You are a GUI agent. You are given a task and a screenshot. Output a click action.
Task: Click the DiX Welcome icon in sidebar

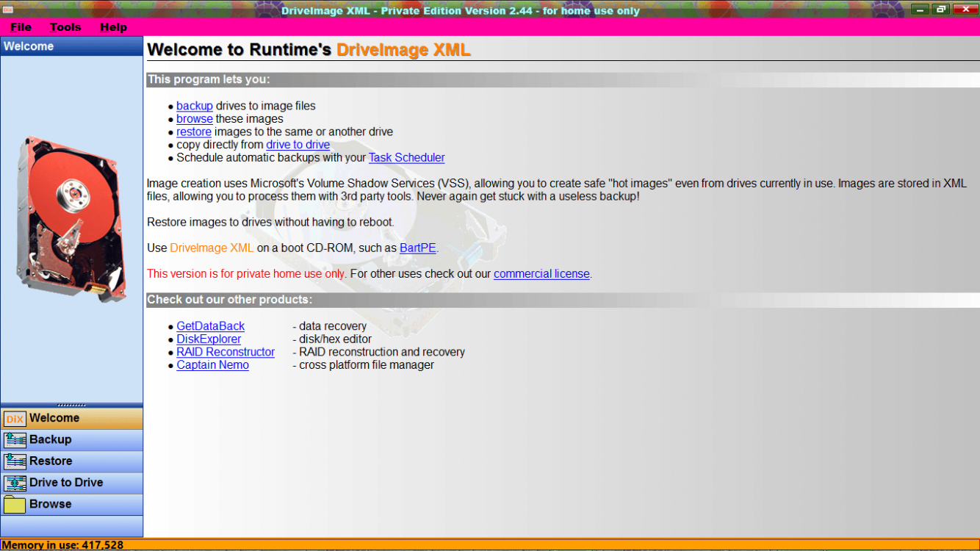tap(15, 419)
